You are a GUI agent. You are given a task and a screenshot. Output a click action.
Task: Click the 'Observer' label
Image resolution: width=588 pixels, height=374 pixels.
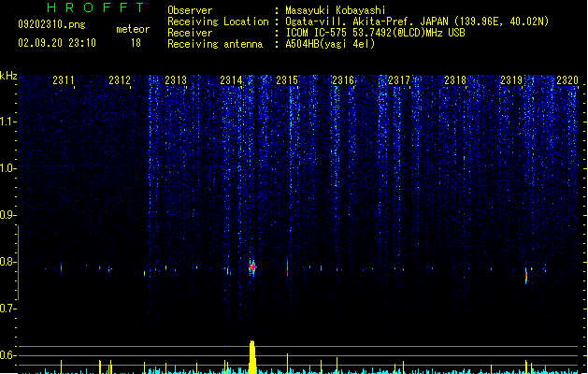190,10
